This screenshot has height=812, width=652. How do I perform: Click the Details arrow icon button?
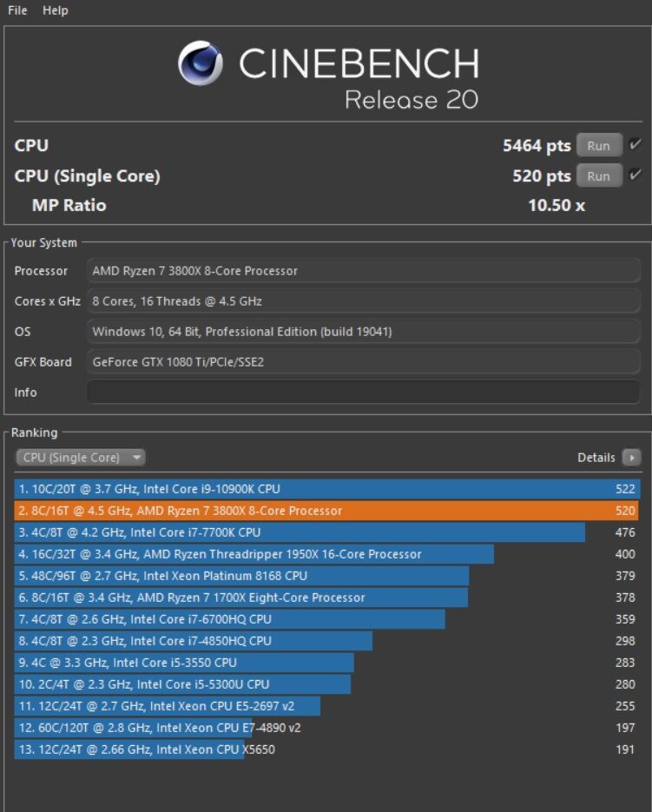[x=631, y=458]
